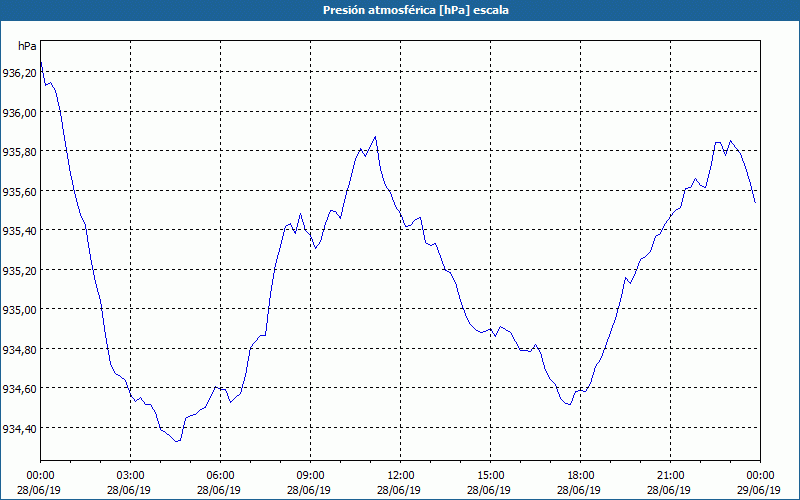Click the 09:00 time label

310,476
